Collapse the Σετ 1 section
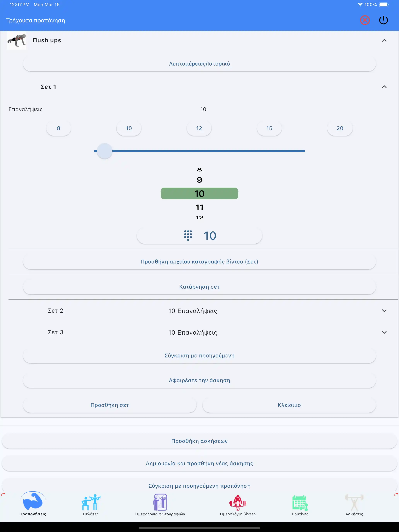Viewport: 399px width, 532px height. tap(384, 87)
